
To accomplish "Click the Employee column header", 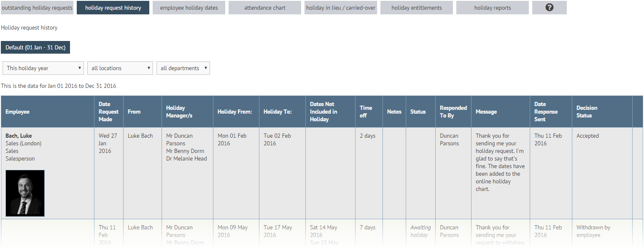I will coord(17,112).
